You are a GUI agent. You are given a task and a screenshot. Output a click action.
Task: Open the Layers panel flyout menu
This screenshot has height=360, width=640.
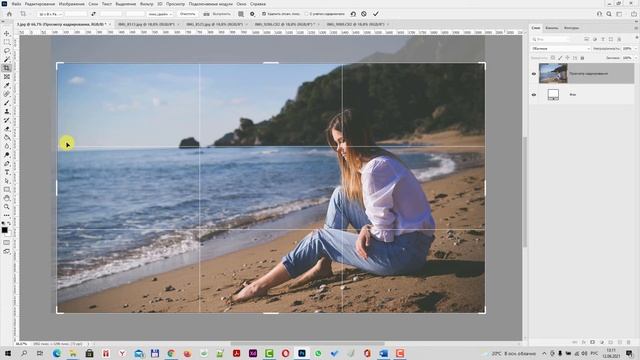[x=636, y=28]
